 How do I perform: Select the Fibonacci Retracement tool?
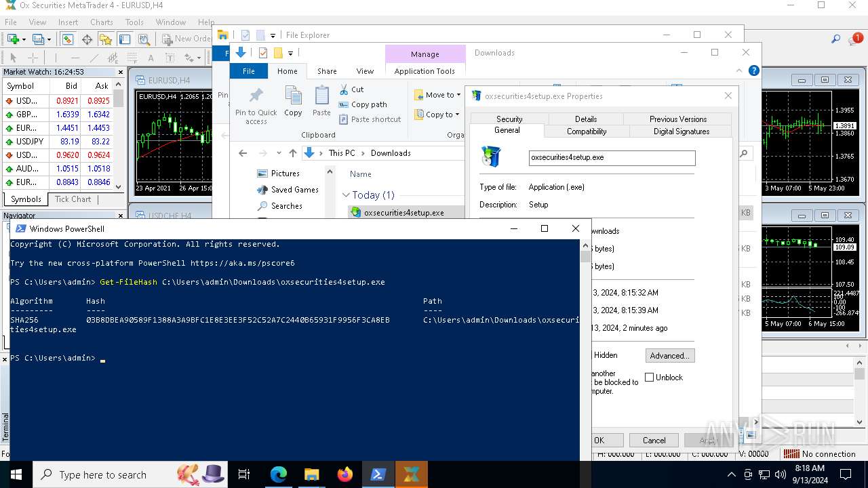click(131, 58)
